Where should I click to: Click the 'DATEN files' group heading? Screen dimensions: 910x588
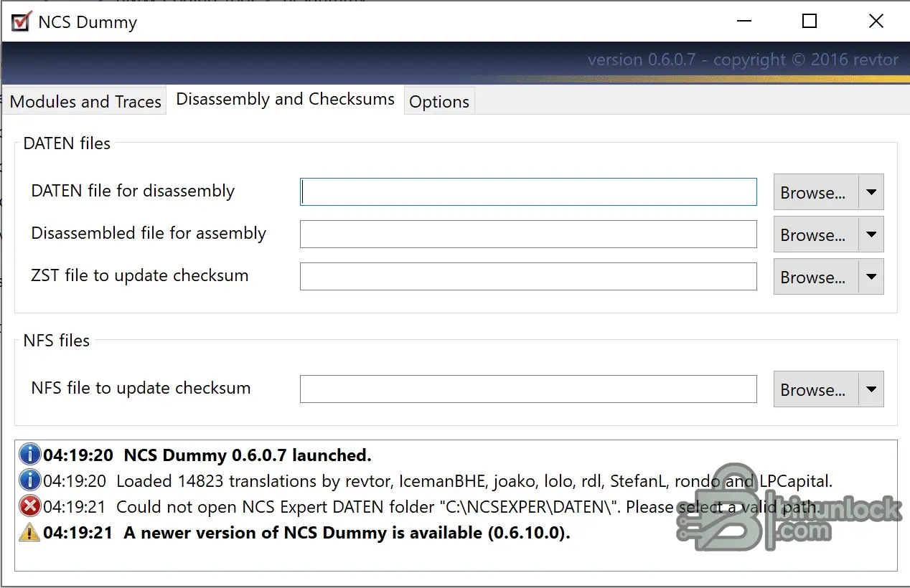tap(67, 143)
